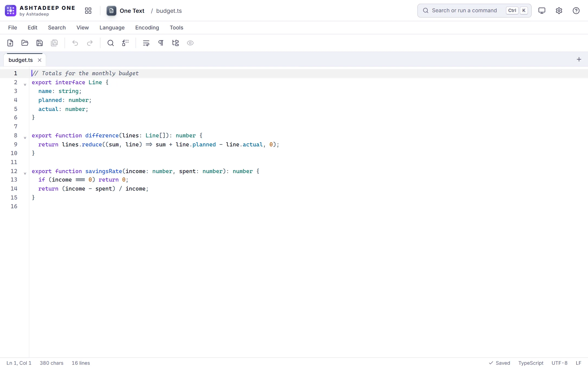Close the budget.ts tab

[39, 60]
